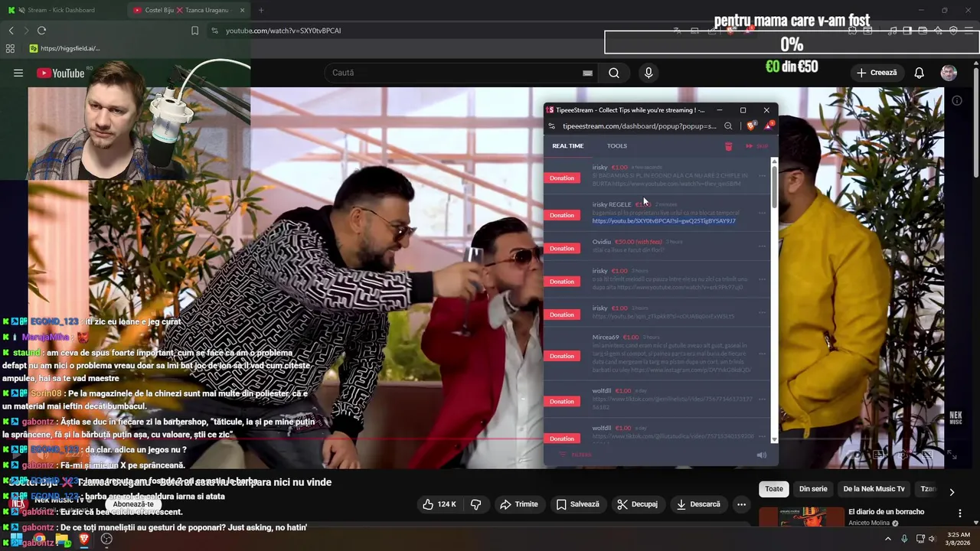Open a new browser tab with plus button
The height and width of the screenshot is (551, 980).
[x=261, y=10]
